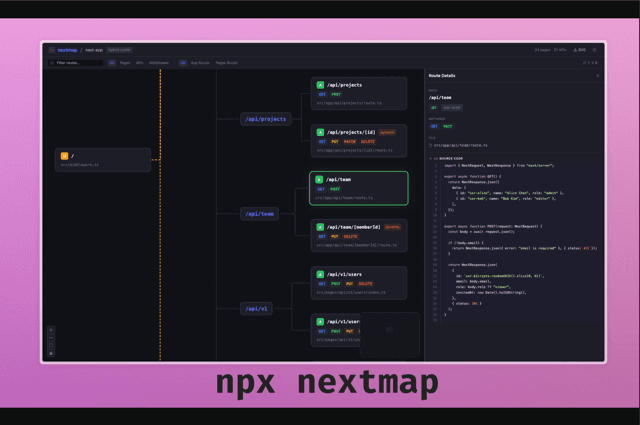
Task: Click green A icon on /api/team/[memberId] card
Action: tap(320, 227)
